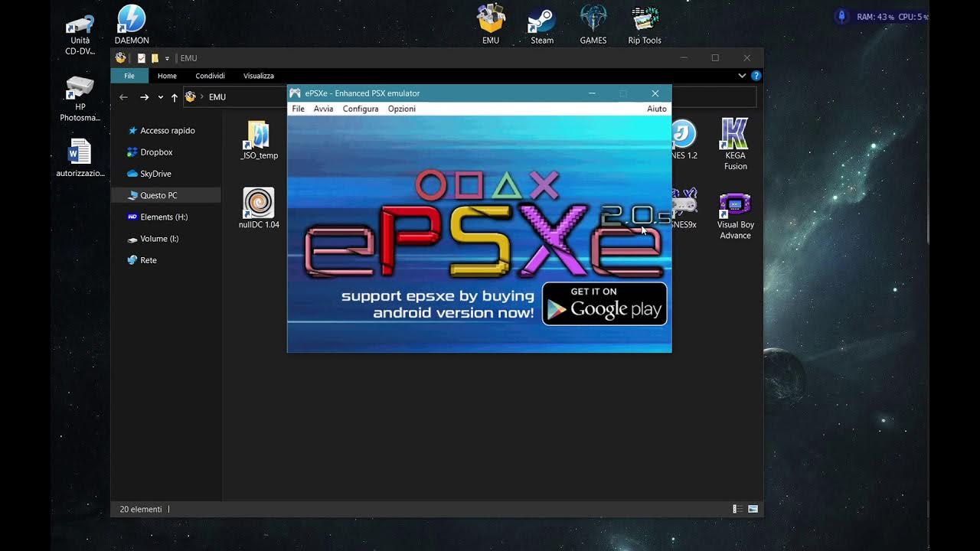This screenshot has width=980, height=551.
Task: Click the EMU folder icon in Explorer title bar
Action: [x=120, y=58]
